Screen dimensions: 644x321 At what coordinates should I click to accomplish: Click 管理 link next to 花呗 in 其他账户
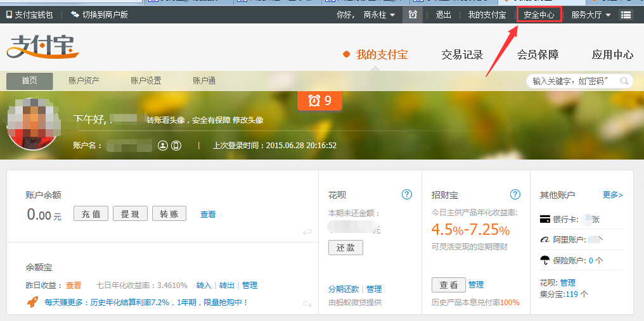click(x=567, y=283)
